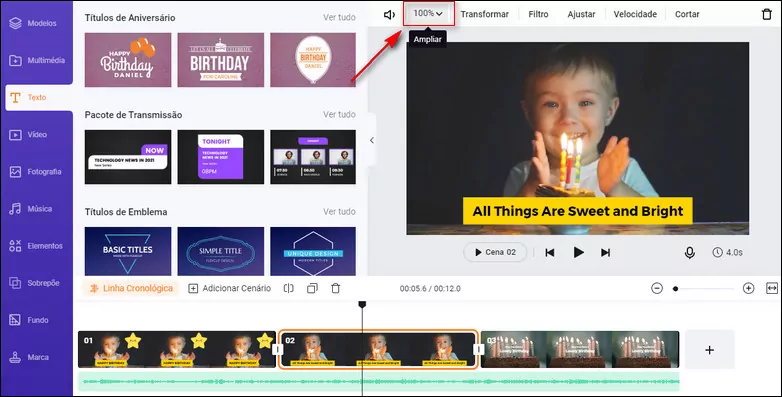
Task: Click the timeline zoom slider handle
Action: pyautogui.click(x=675, y=289)
